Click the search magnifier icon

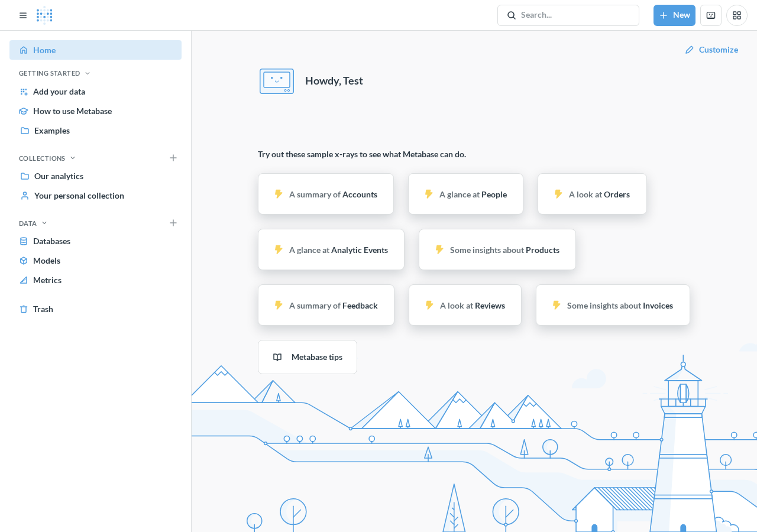[512, 15]
